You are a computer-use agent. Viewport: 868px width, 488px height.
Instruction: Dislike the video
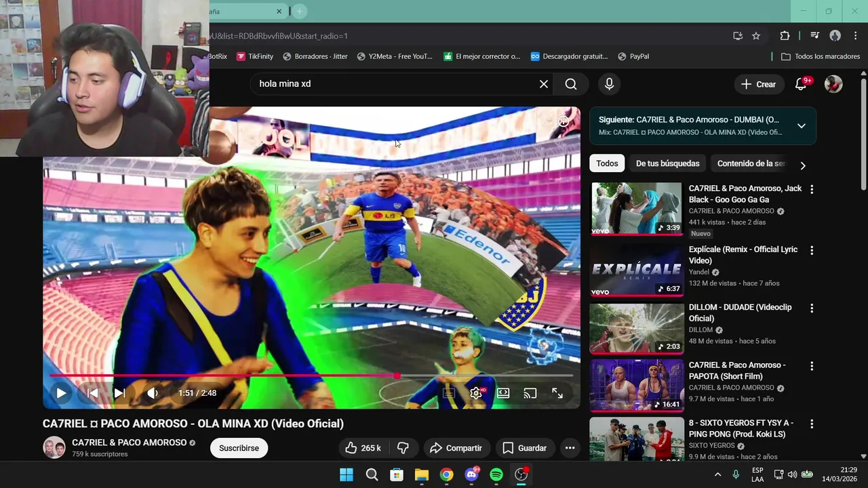[x=403, y=448]
